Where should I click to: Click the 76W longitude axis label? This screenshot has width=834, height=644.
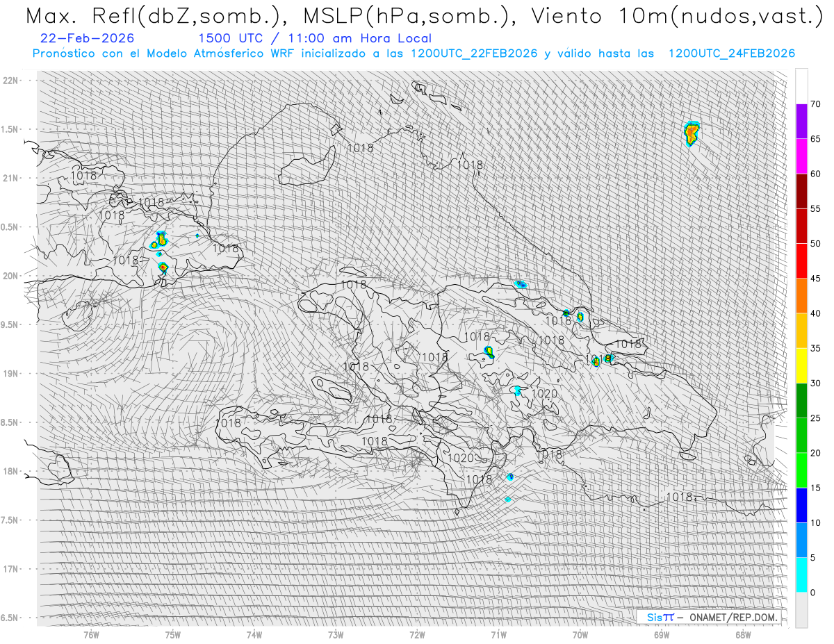[x=91, y=634]
